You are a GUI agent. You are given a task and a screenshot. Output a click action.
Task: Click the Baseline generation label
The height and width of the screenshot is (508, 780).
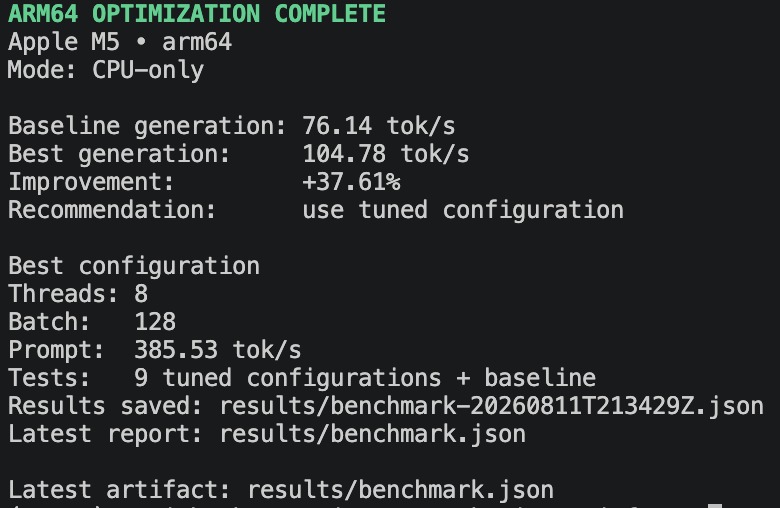(x=147, y=126)
